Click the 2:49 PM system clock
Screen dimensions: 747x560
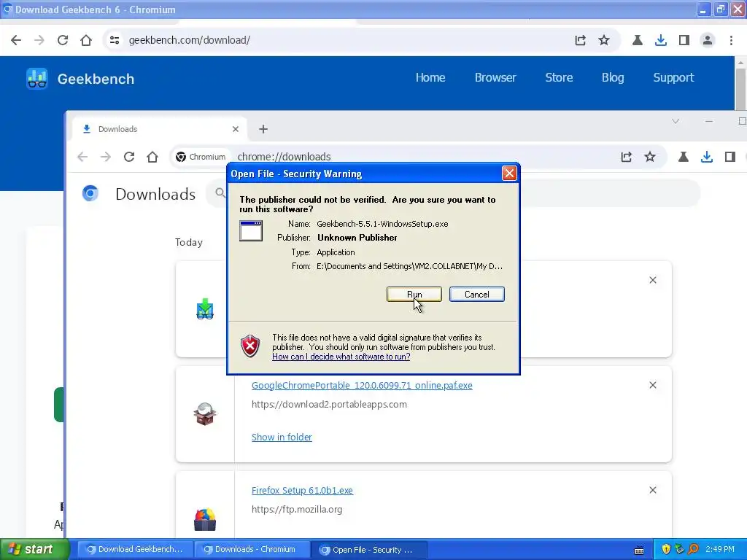click(x=720, y=550)
